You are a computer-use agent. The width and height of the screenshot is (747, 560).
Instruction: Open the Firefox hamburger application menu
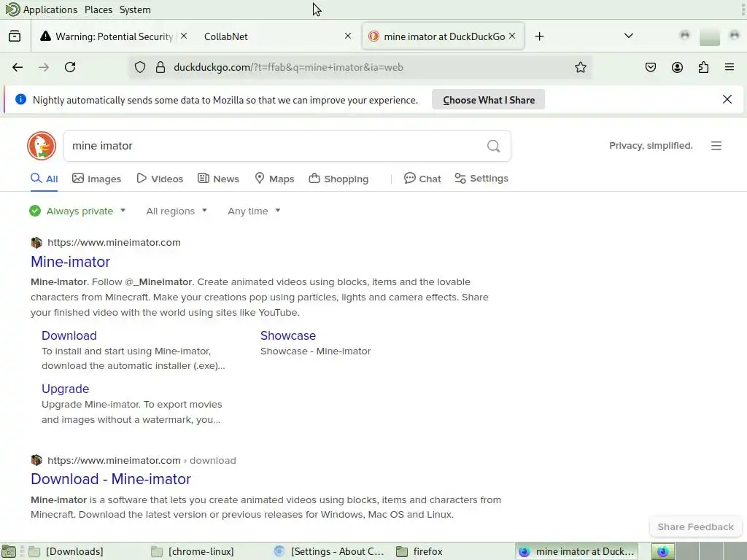729,67
